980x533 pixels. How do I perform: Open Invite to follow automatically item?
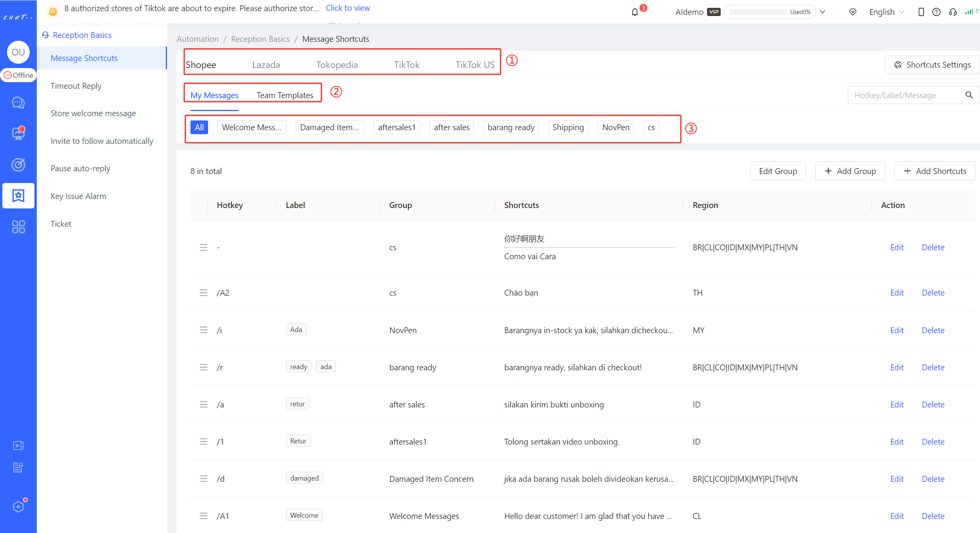point(102,141)
